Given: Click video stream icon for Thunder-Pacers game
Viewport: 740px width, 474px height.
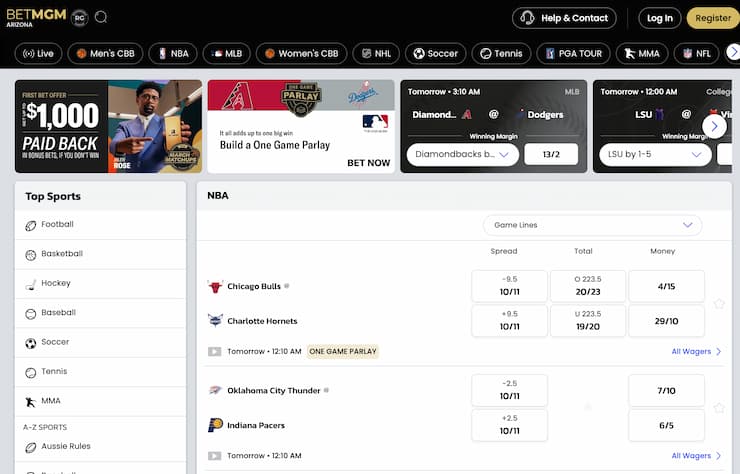Looking at the screenshot, I should point(214,456).
